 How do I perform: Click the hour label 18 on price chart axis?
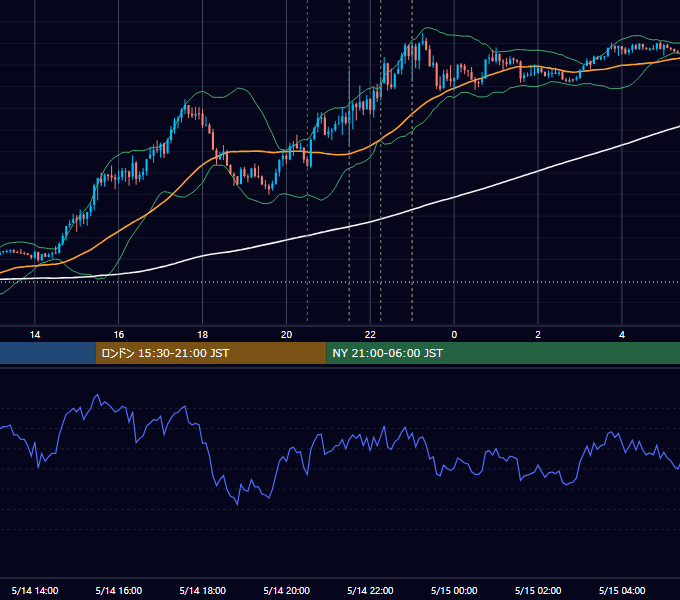click(203, 335)
